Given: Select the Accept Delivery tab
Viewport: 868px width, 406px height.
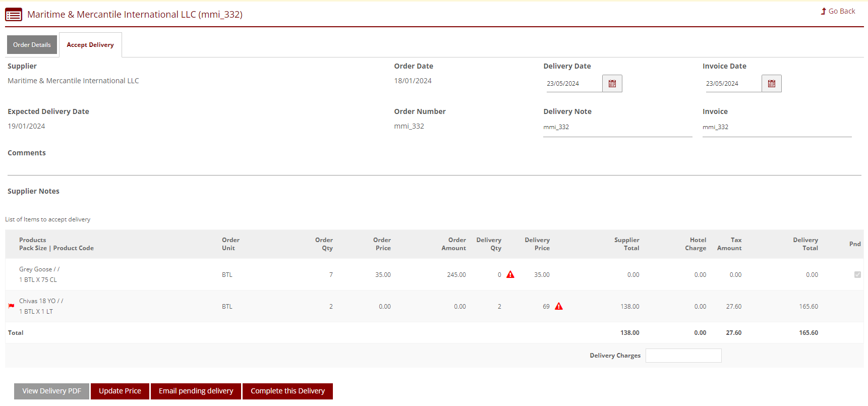Looking at the screenshot, I should [x=90, y=45].
